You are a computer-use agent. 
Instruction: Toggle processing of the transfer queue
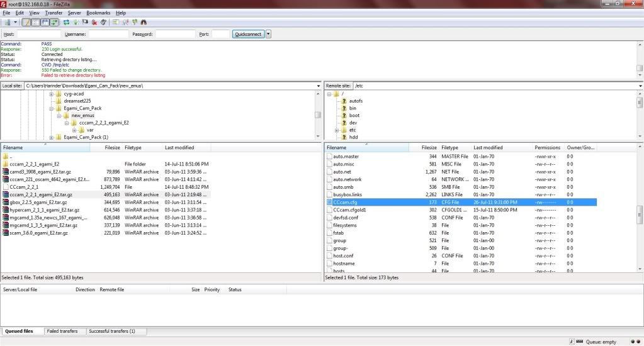pos(76,22)
